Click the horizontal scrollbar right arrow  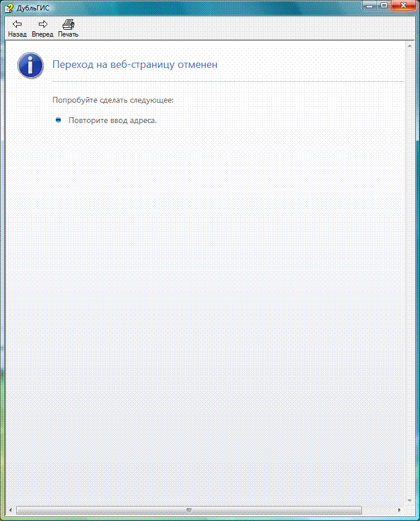click(399, 510)
